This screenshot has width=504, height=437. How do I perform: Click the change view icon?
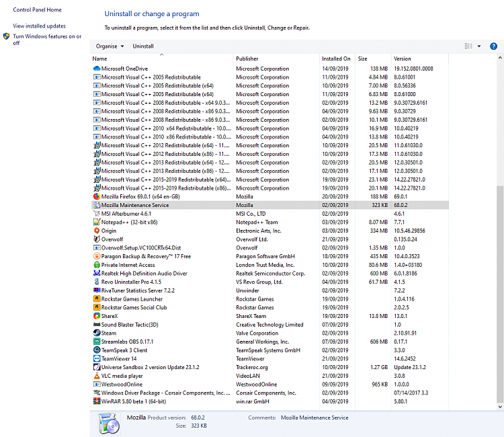pyautogui.click(x=468, y=46)
